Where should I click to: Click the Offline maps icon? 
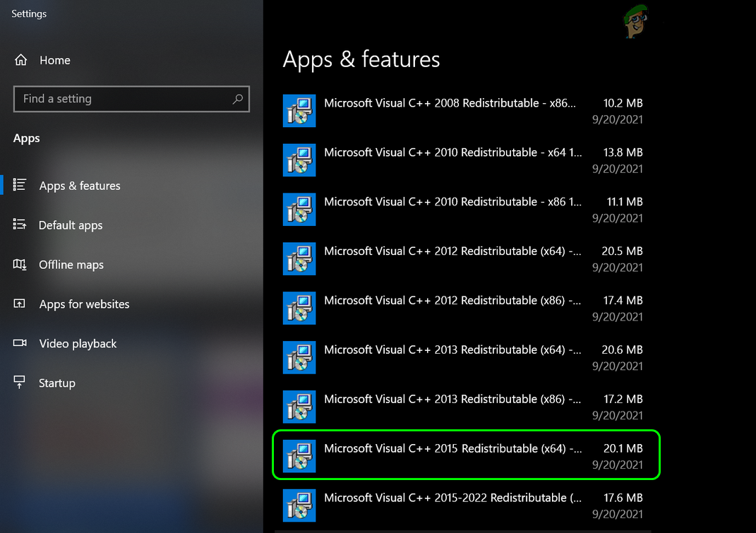(19, 264)
